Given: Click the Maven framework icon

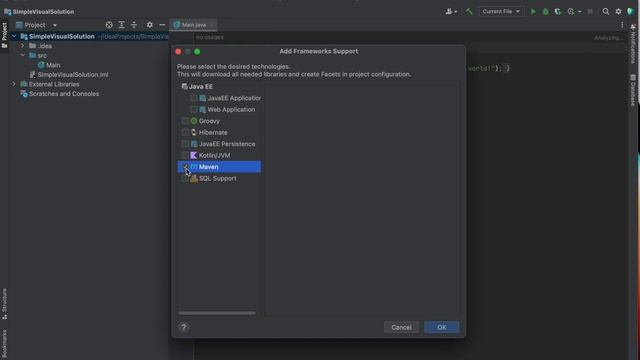Looking at the screenshot, I should [194, 167].
